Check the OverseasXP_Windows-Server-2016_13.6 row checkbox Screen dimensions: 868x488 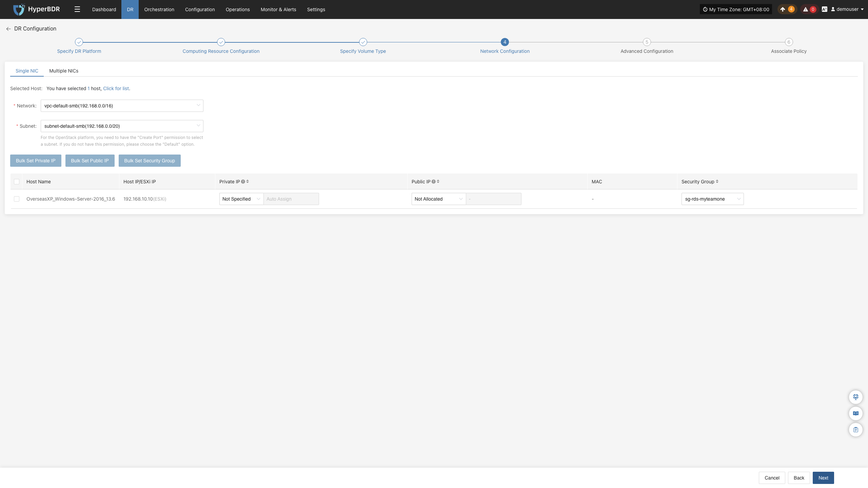click(17, 199)
